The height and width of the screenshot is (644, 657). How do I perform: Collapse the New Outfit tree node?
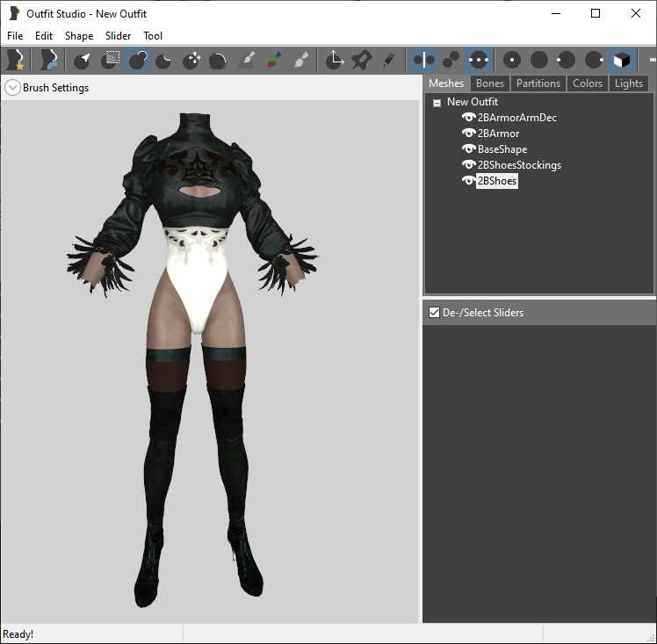pos(437,103)
